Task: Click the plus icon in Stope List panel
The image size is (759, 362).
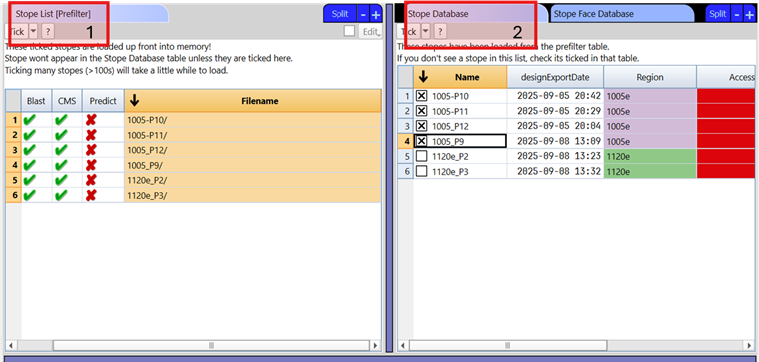Action: coord(376,15)
